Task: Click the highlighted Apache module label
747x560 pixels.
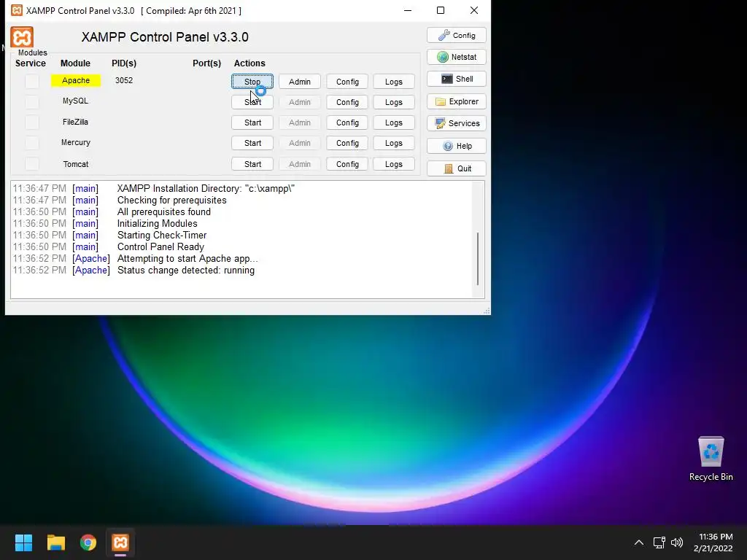Action: (x=76, y=80)
